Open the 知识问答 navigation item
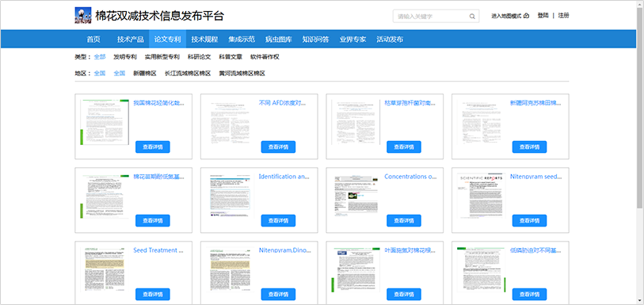This screenshot has height=305, width=644. (315, 40)
